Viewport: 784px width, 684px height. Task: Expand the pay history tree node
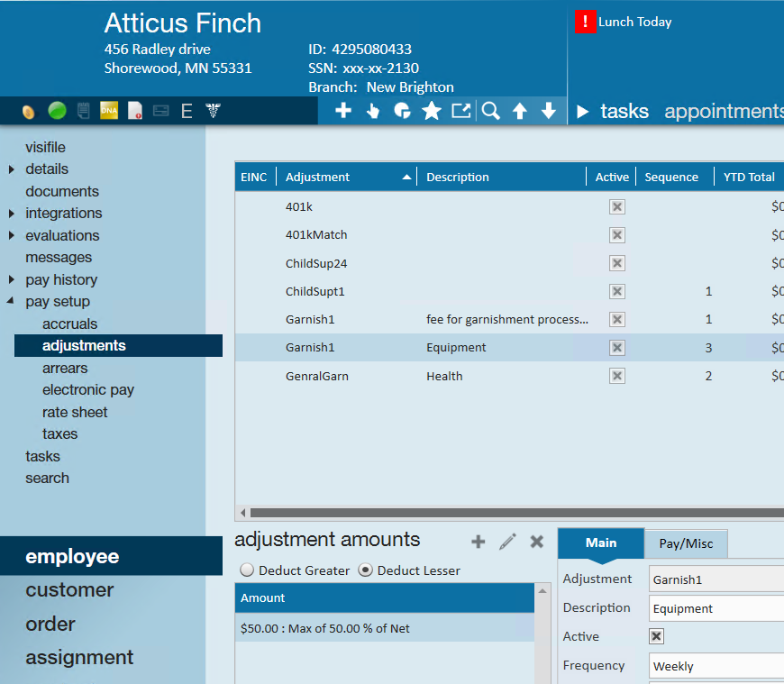pyautogui.click(x=12, y=279)
